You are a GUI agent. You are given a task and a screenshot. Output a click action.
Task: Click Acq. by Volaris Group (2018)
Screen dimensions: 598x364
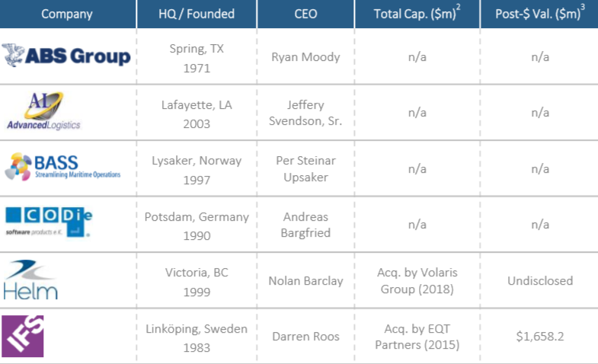417,280
